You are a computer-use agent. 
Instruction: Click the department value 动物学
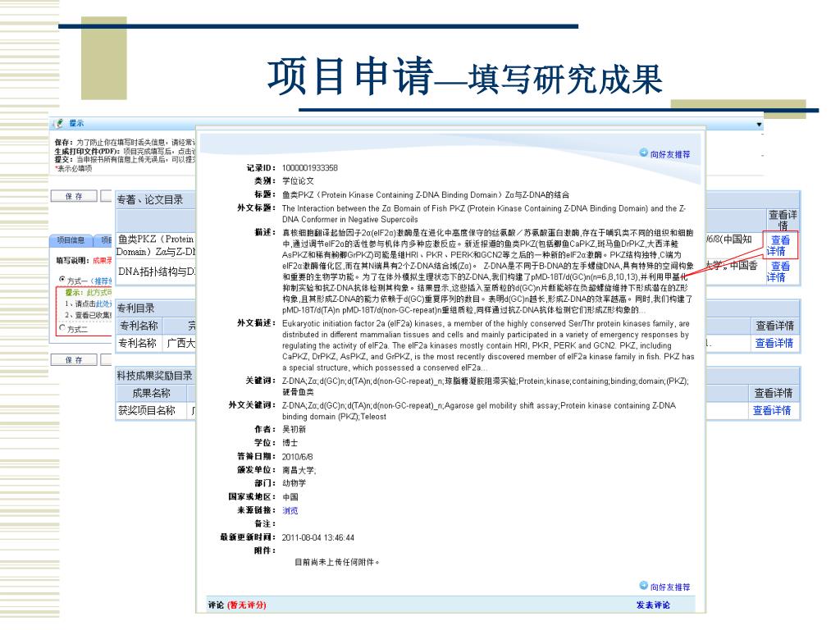click(294, 483)
